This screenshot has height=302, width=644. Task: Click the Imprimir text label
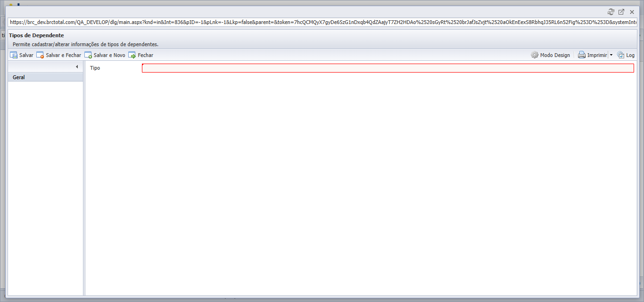[x=597, y=55]
